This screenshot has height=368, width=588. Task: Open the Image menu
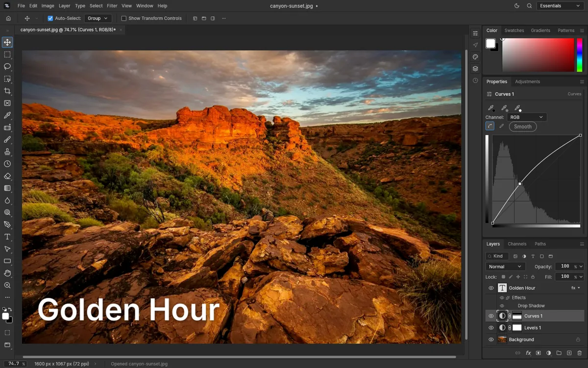[x=48, y=6]
